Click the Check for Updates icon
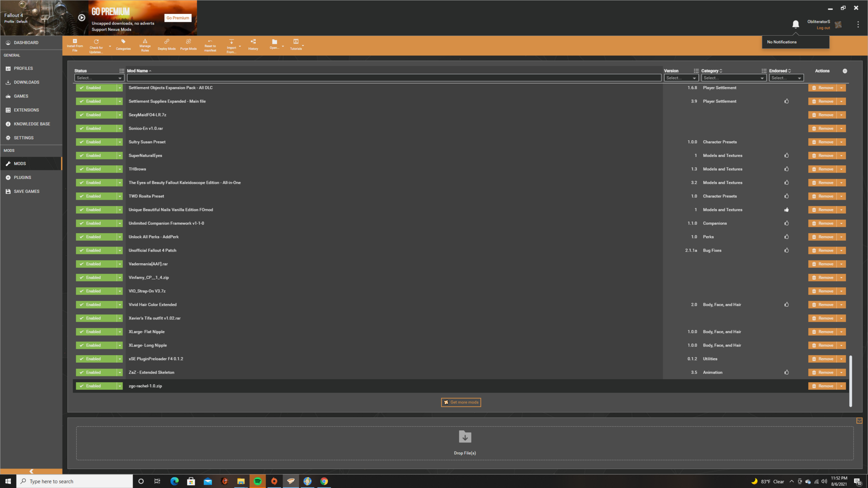Image resolution: width=868 pixels, height=488 pixels. [96, 42]
